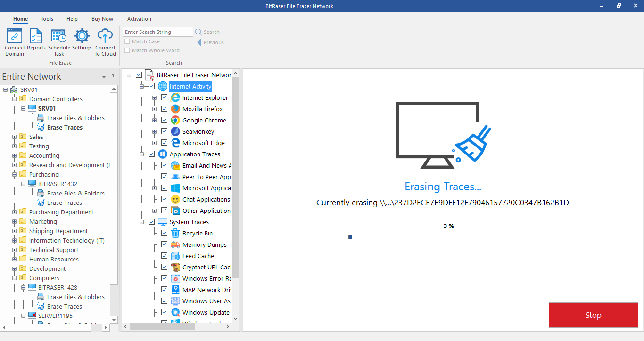Select the SeaMonkey icon
644x341 pixels.
[175, 131]
